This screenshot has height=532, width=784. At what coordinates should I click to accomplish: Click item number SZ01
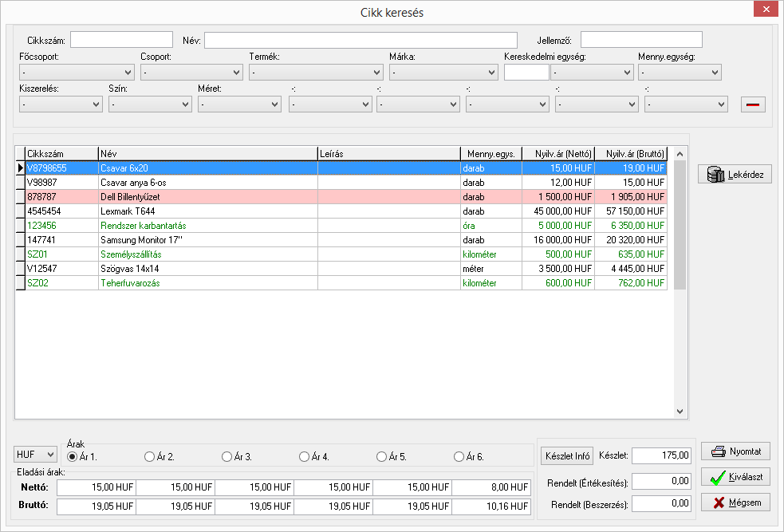click(37, 254)
